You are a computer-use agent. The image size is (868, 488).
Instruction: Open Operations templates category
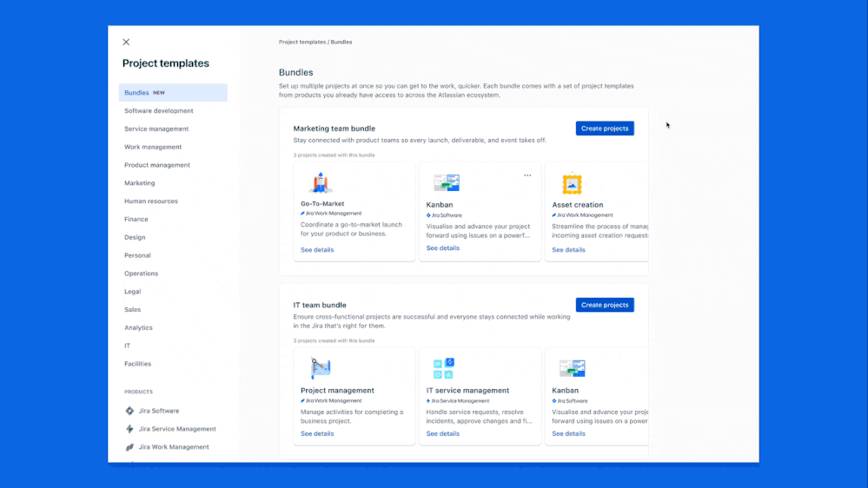point(141,274)
